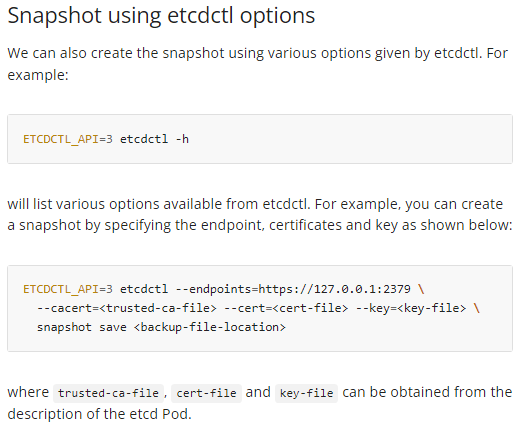Click the --key=<key-file> option
This screenshot has height=433, width=523.
pyautogui.click(x=411, y=308)
